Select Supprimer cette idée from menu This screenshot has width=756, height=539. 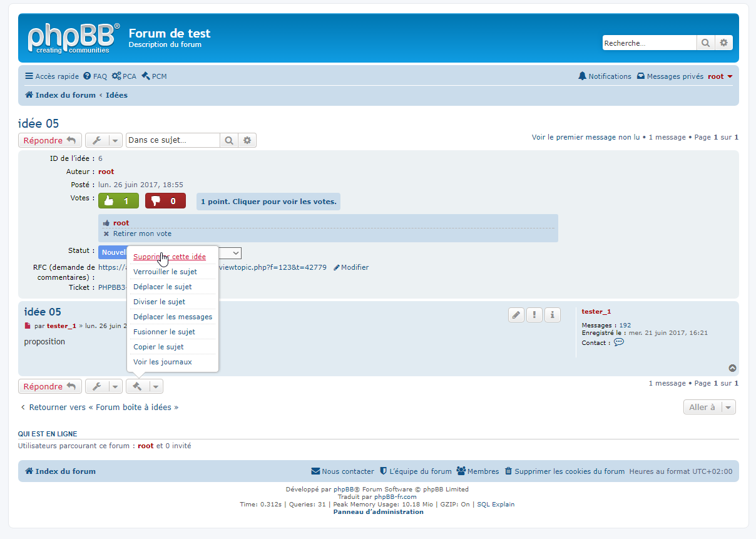click(170, 257)
